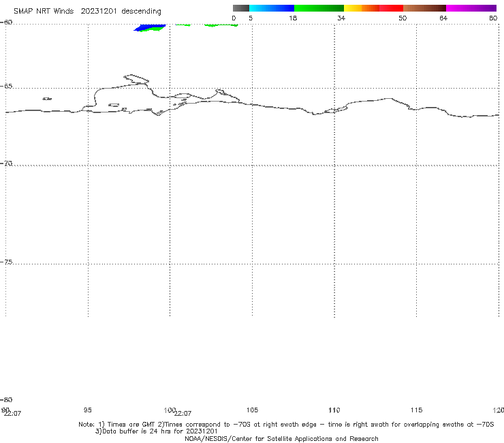Click the '18' label under the color bar
The image size is (504, 443).
293,18
